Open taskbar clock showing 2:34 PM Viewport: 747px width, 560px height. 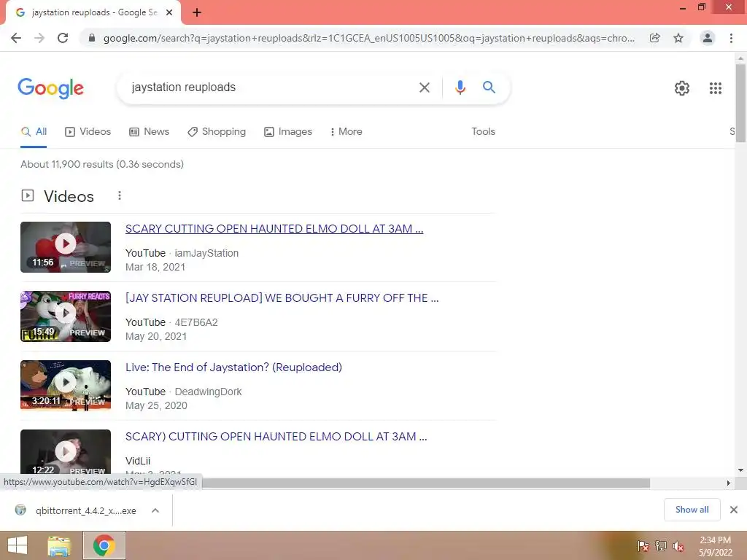715,545
